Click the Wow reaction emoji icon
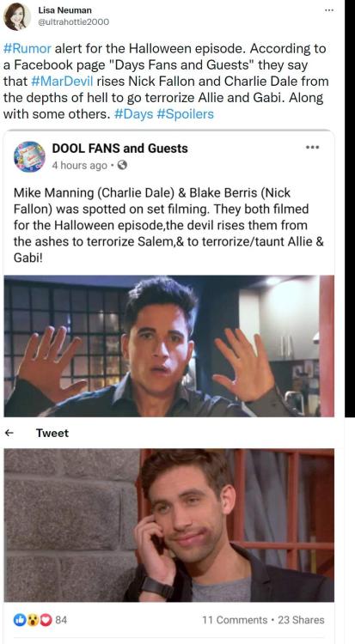Image resolution: width=355 pixels, height=644 pixels. click(x=32, y=620)
